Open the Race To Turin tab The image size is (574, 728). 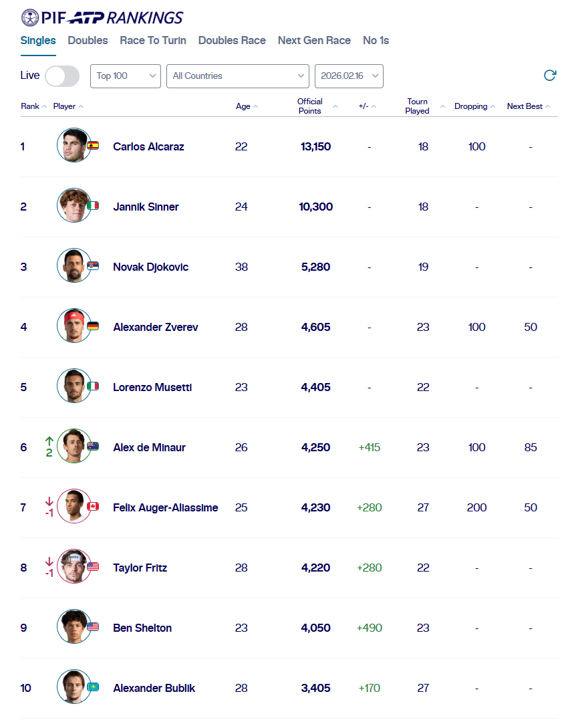pos(153,41)
